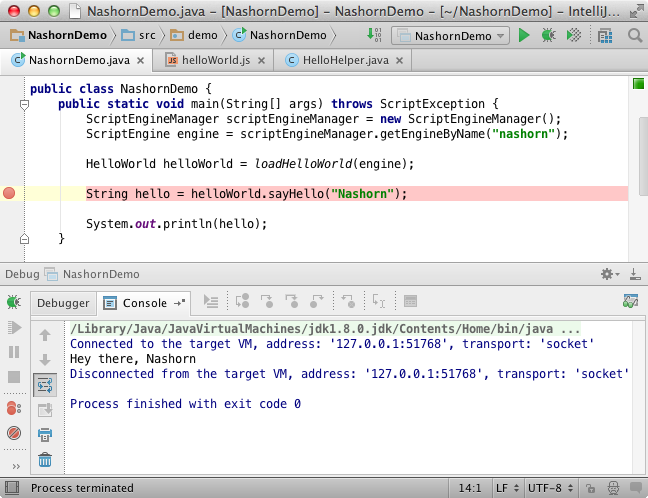This screenshot has height=498, width=648.
Task: Select the NashornDemo class breadcrumb
Action: pyautogui.click(x=280, y=36)
